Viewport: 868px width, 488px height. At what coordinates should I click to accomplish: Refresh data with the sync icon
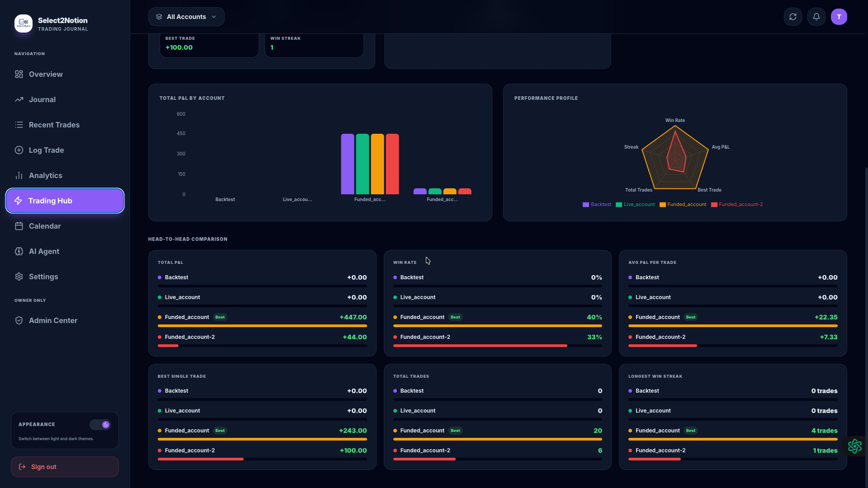(793, 17)
